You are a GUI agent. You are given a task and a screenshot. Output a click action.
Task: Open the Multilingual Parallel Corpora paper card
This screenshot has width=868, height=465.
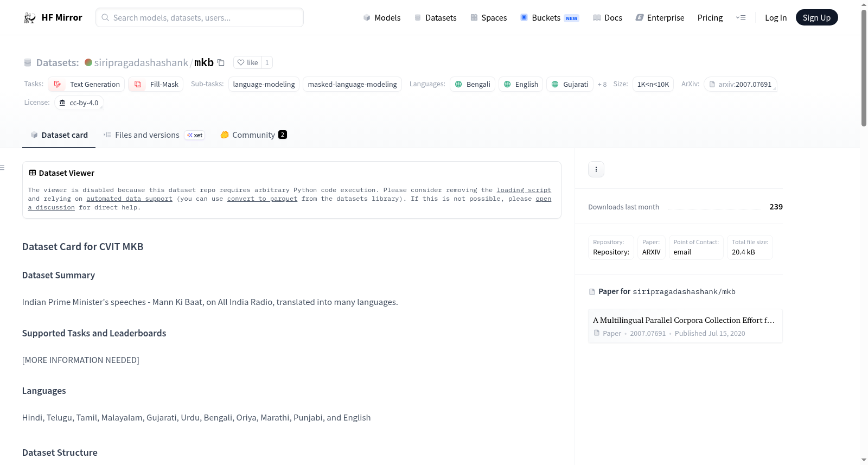[x=685, y=326]
